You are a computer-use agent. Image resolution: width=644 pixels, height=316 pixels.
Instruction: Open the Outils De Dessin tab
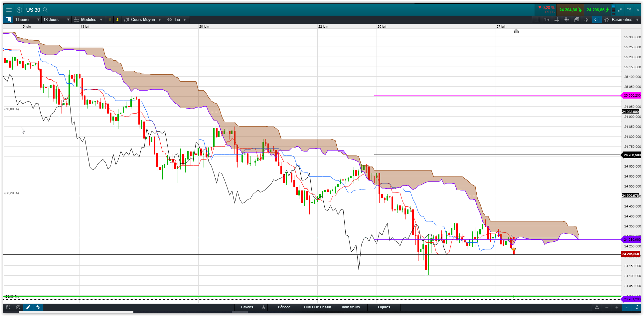pyautogui.click(x=317, y=307)
